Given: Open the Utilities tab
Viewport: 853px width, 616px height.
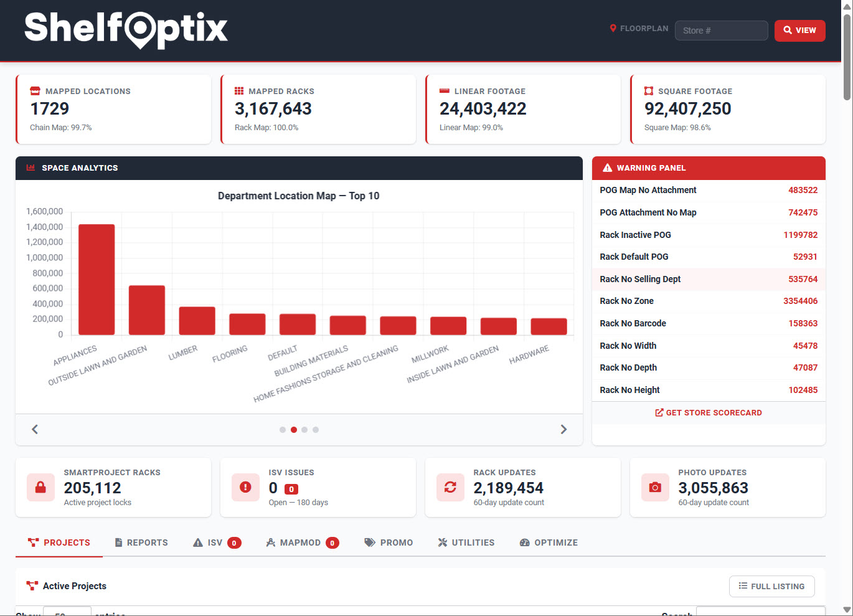Looking at the screenshot, I should pos(466,543).
